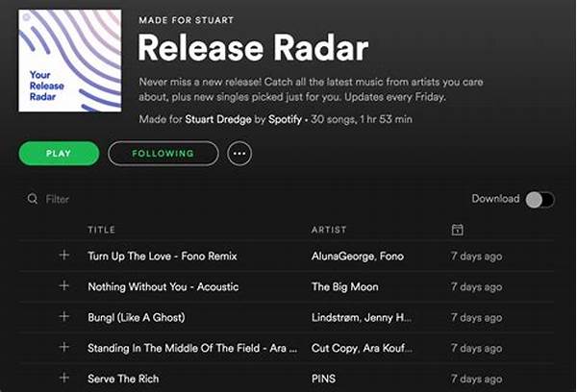
Task: Open Stuart Dredge profile link
Action: point(218,119)
